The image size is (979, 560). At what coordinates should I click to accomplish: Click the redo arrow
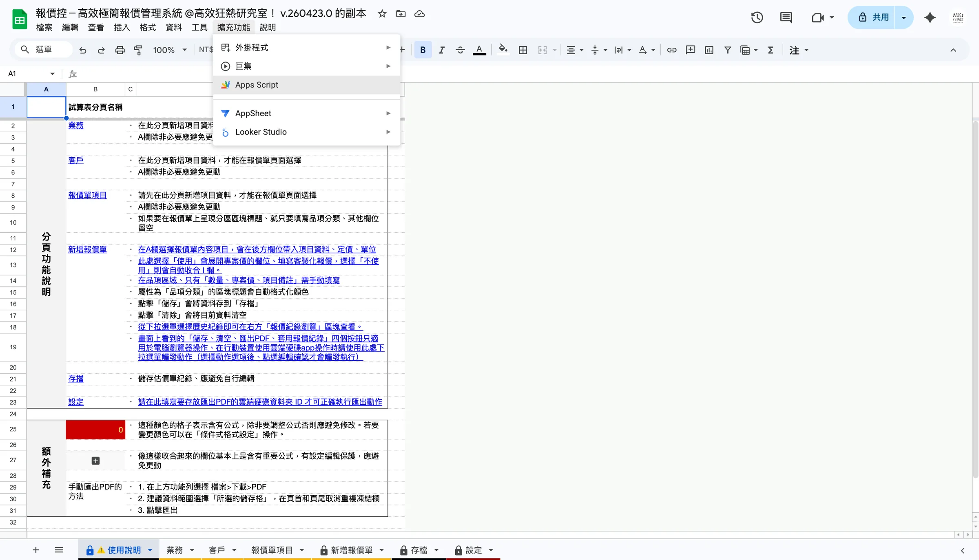tap(101, 50)
